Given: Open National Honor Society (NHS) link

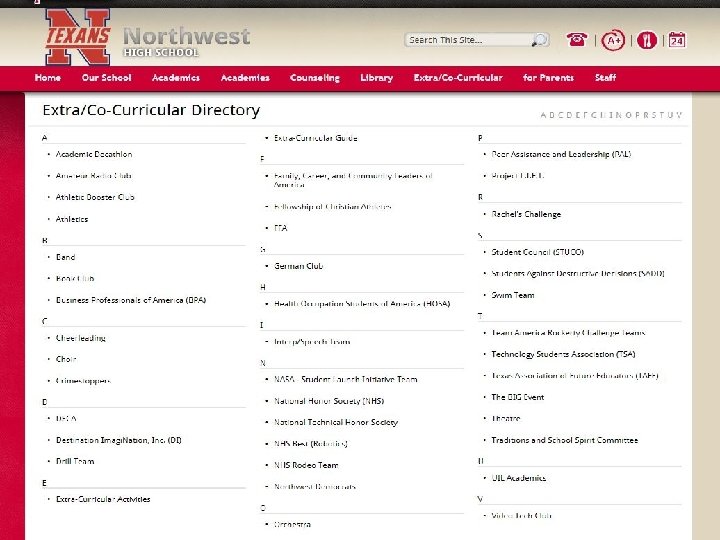Looking at the screenshot, I should point(329,401).
